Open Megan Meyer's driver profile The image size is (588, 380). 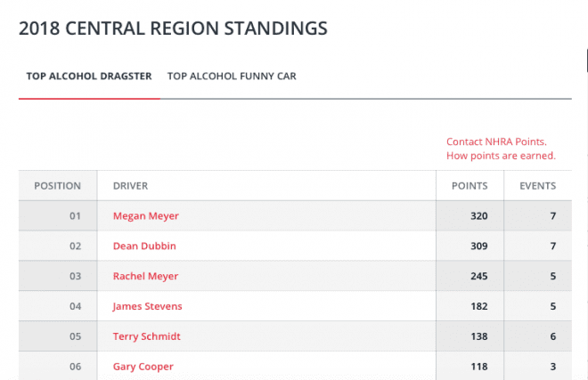[x=146, y=216]
